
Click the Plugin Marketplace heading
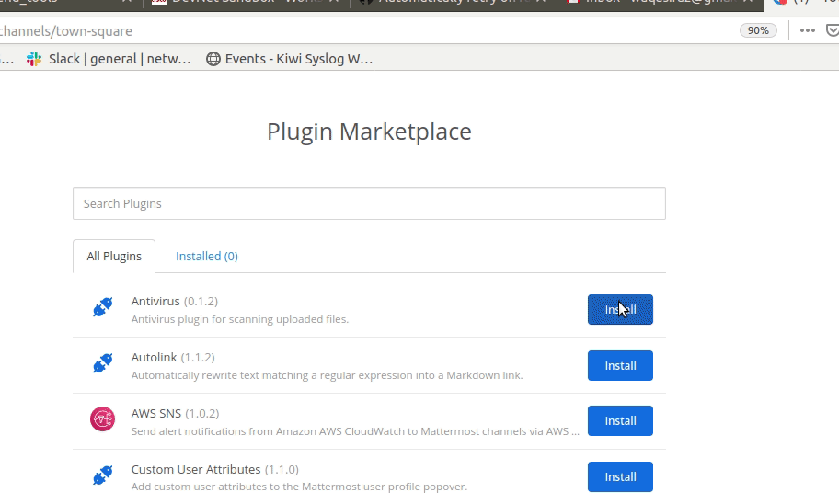click(x=369, y=132)
